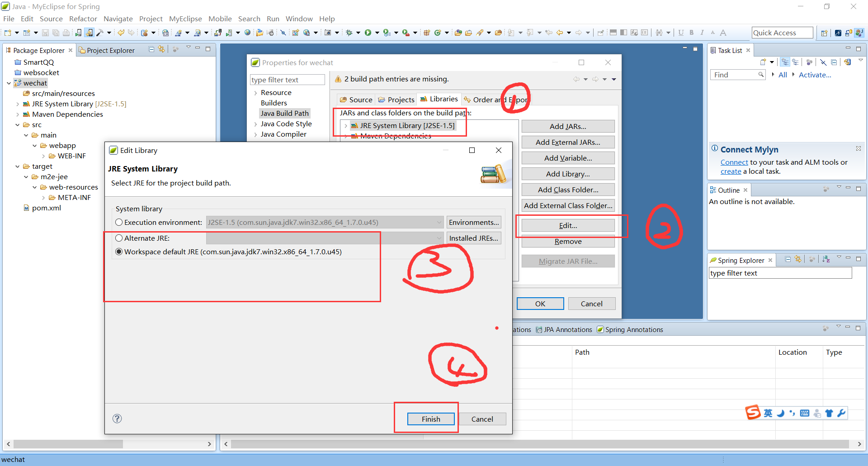Click the Finish button

430,419
